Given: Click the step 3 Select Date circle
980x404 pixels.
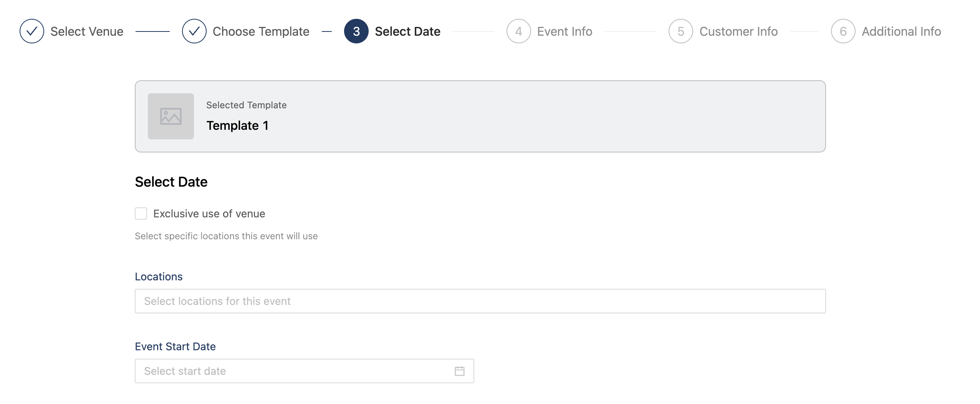Looking at the screenshot, I should point(356,31).
